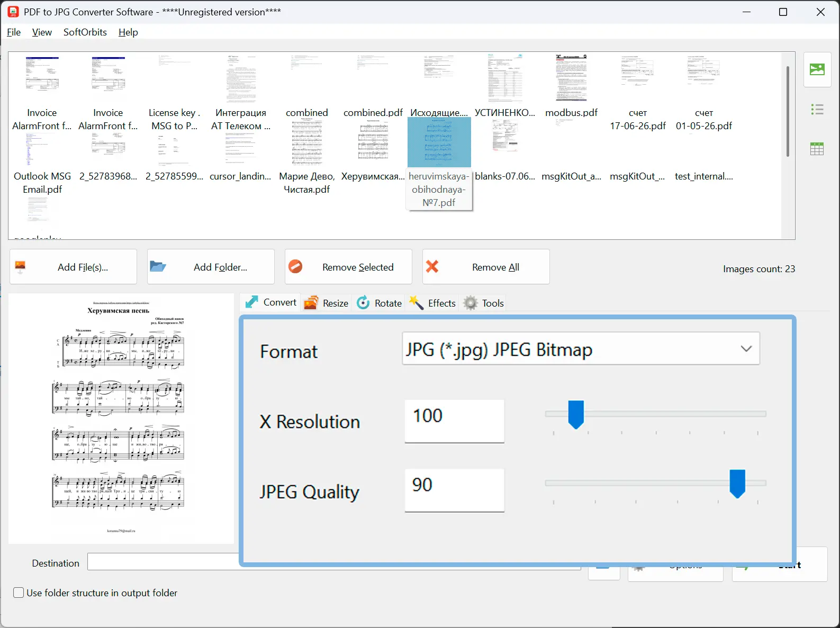
Task: Switch to details table view in the right sidebar
Action: [x=817, y=149]
